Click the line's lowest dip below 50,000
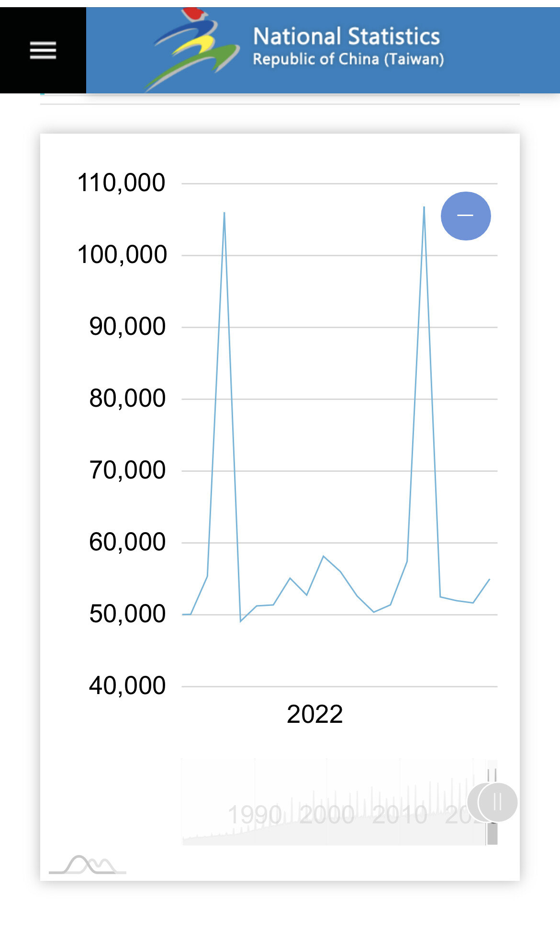The image size is (560, 935). [x=241, y=621]
